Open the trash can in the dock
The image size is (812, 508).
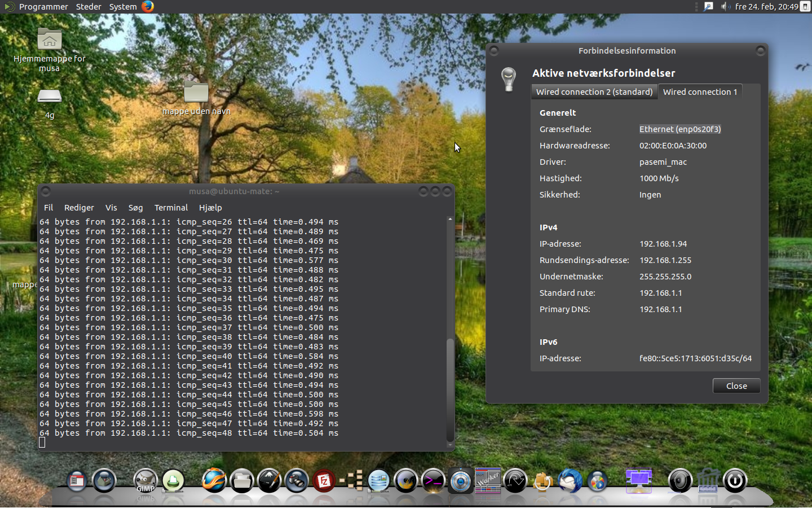(708, 481)
